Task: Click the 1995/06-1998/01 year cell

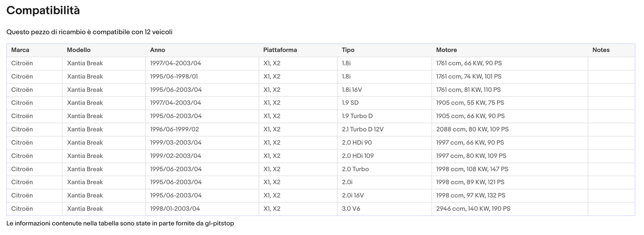Action: point(174,77)
